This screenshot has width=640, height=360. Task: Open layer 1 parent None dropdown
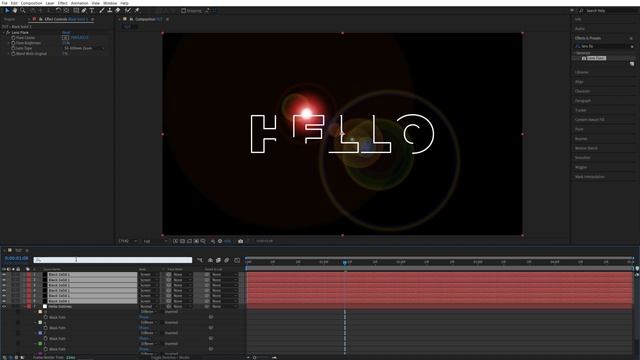(x=224, y=275)
